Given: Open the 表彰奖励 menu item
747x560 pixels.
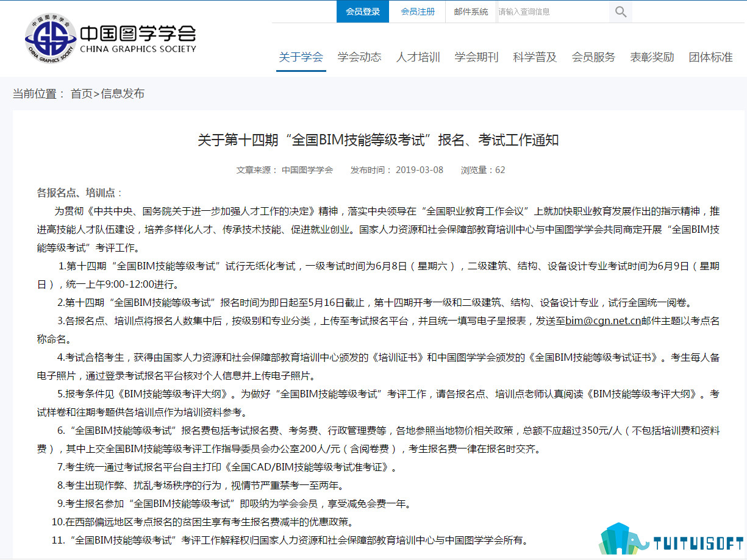Looking at the screenshot, I should [x=652, y=57].
